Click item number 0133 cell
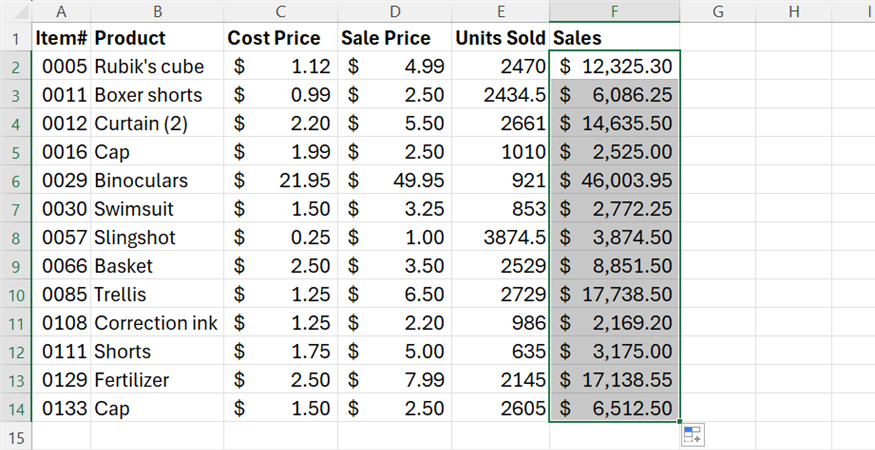 point(61,408)
